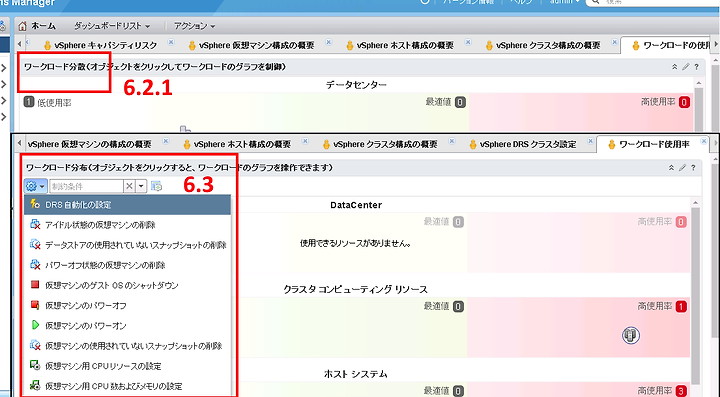Close vSphere 仮想マシンの構成の概要 tab
This screenshot has width=720, height=397.
click(x=166, y=141)
